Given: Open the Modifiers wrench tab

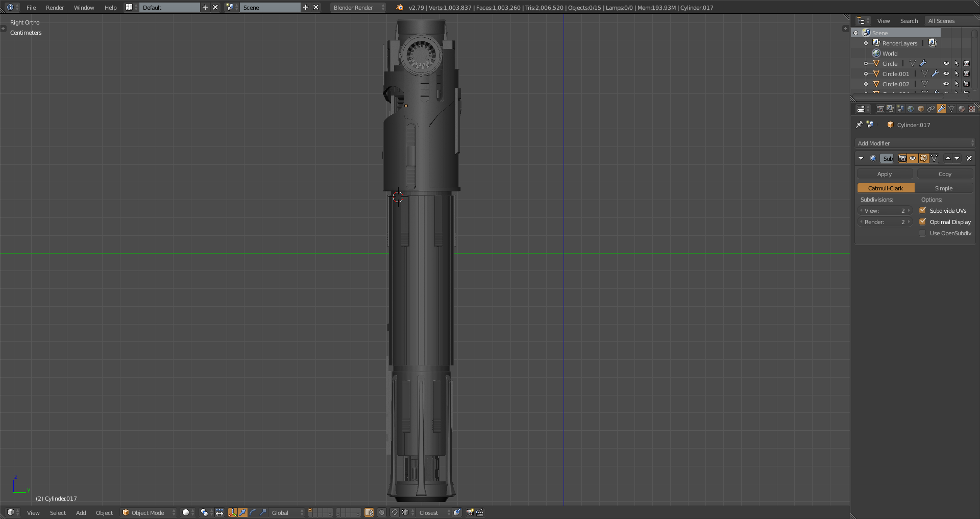Looking at the screenshot, I should (941, 109).
